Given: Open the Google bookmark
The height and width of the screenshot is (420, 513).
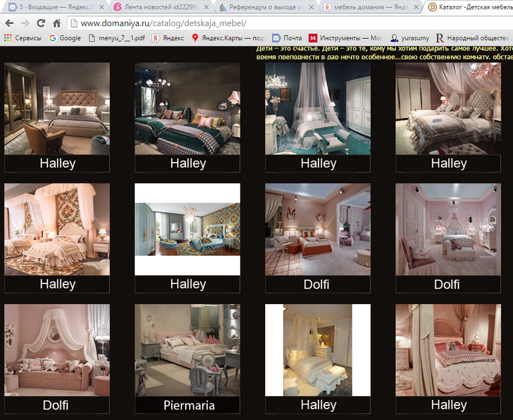Looking at the screenshot, I should 65,38.
